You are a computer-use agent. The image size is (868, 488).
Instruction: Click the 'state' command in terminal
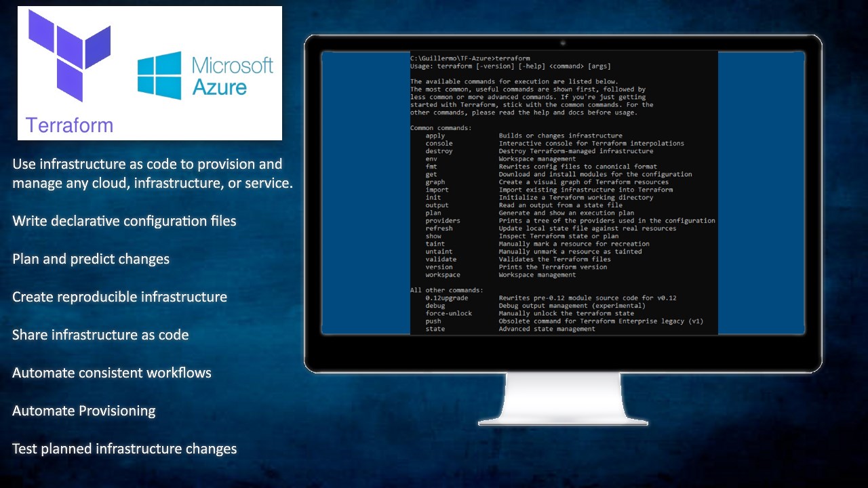point(435,329)
